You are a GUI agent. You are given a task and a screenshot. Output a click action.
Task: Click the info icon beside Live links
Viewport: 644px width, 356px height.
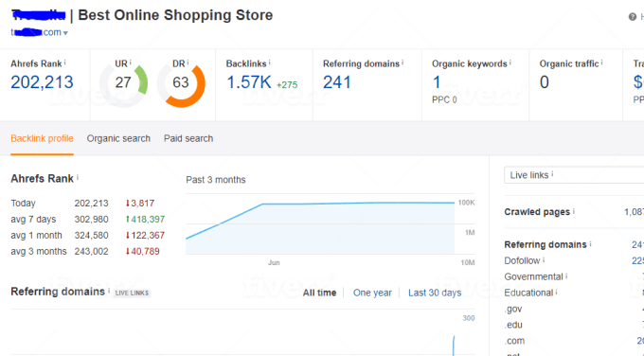point(552,174)
